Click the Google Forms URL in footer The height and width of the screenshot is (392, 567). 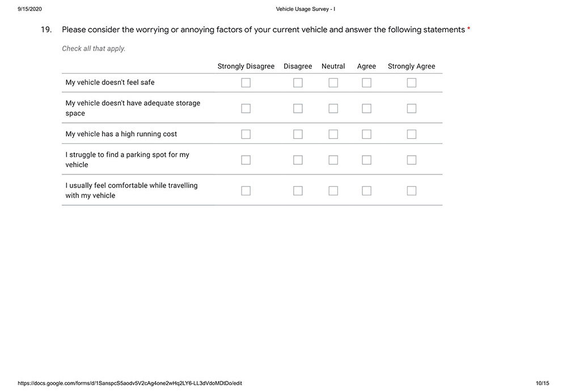[x=130, y=384]
